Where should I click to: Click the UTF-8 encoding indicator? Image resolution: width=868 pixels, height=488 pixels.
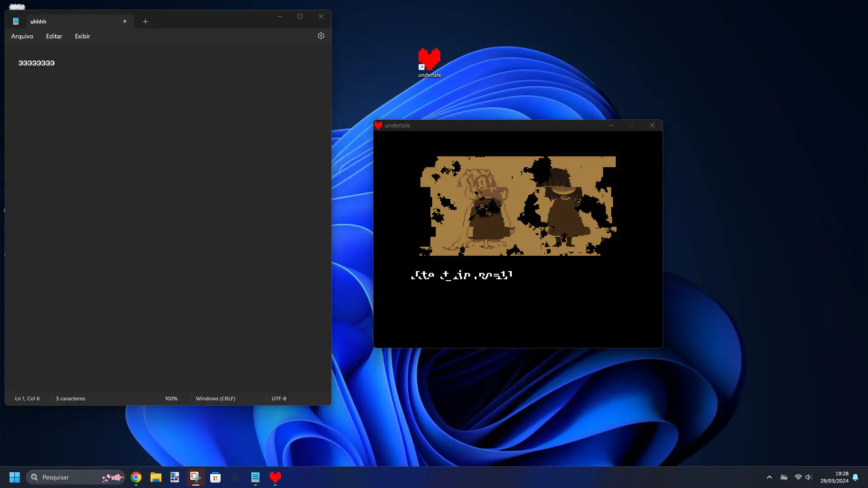tap(279, 399)
